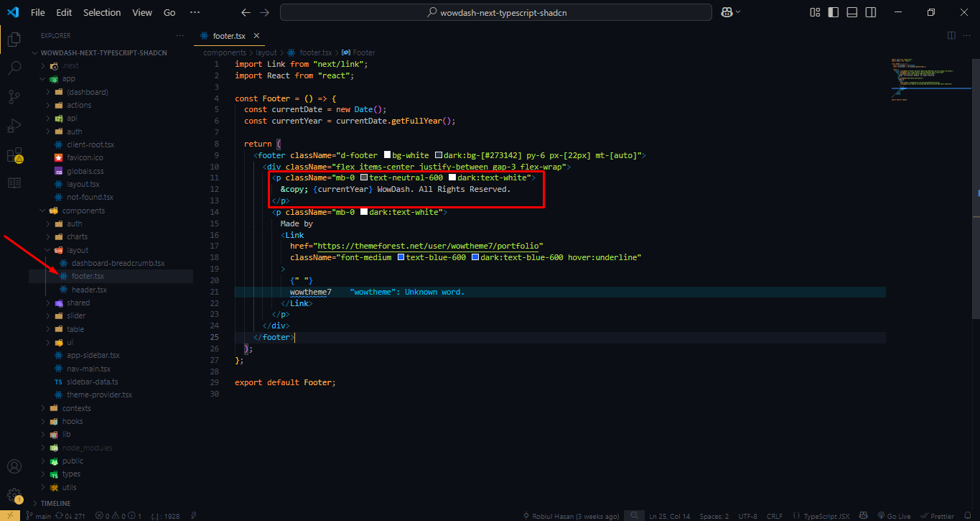The height and width of the screenshot is (521, 980).
Task: Toggle the bottom Panel visibility
Action: coord(851,12)
